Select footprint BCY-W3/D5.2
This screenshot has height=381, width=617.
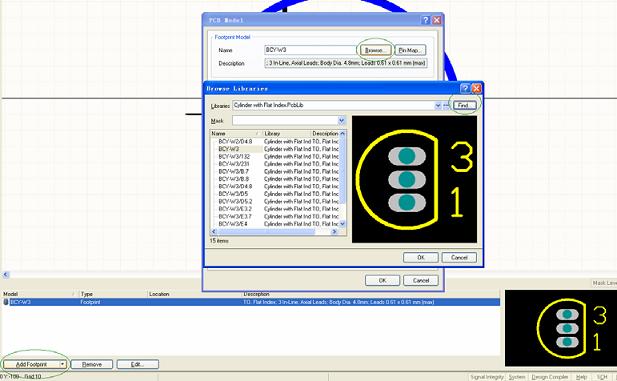pos(235,201)
